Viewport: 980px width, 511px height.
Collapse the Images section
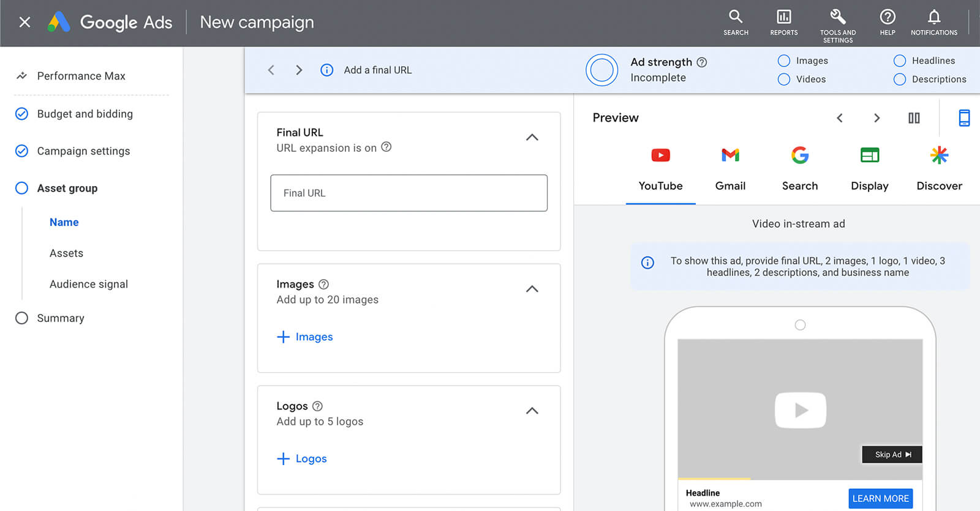pyautogui.click(x=532, y=289)
